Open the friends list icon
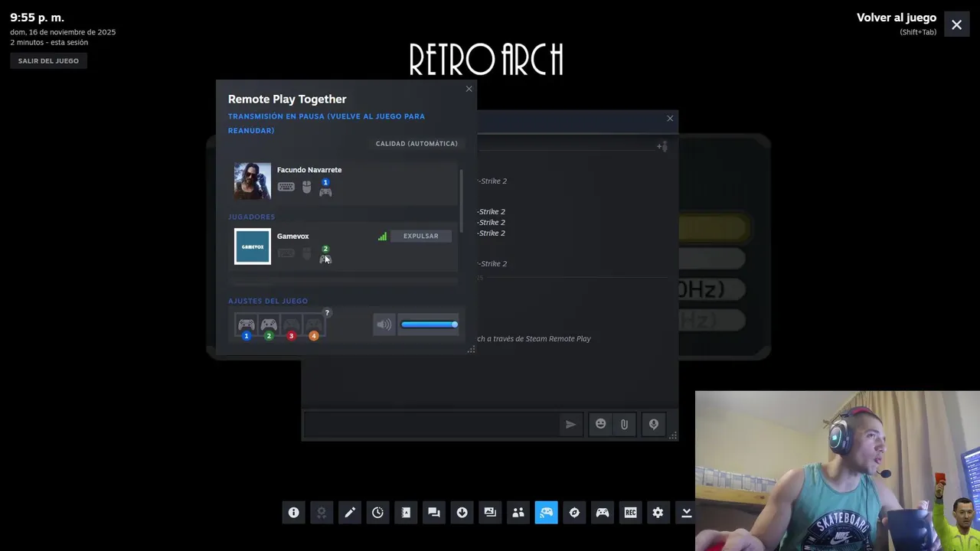This screenshot has width=980, height=551. pyautogui.click(x=518, y=513)
